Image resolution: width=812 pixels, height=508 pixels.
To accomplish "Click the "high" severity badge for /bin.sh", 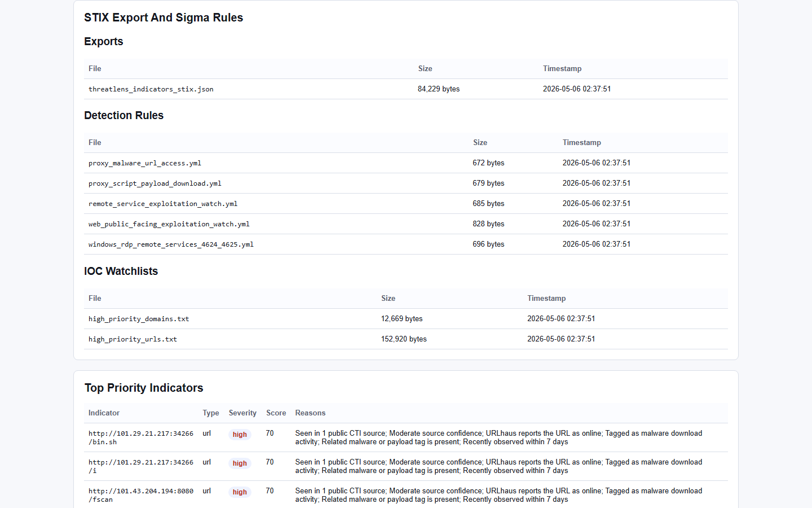I will pyautogui.click(x=240, y=435).
